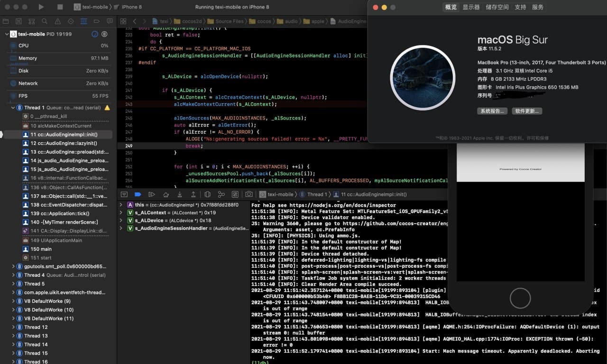Image resolution: width=607 pixels, height=364 pixels.
Task: Expand the 'this' variable
Action: (x=121, y=205)
